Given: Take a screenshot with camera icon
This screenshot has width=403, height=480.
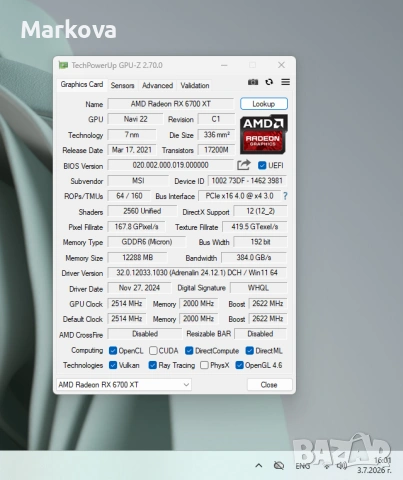Looking at the screenshot, I should pyautogui.click(x=253, y=82).
